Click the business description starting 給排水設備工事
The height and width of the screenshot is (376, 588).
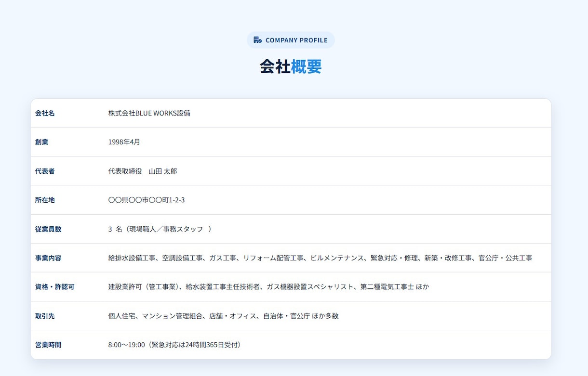click(321, 258)
